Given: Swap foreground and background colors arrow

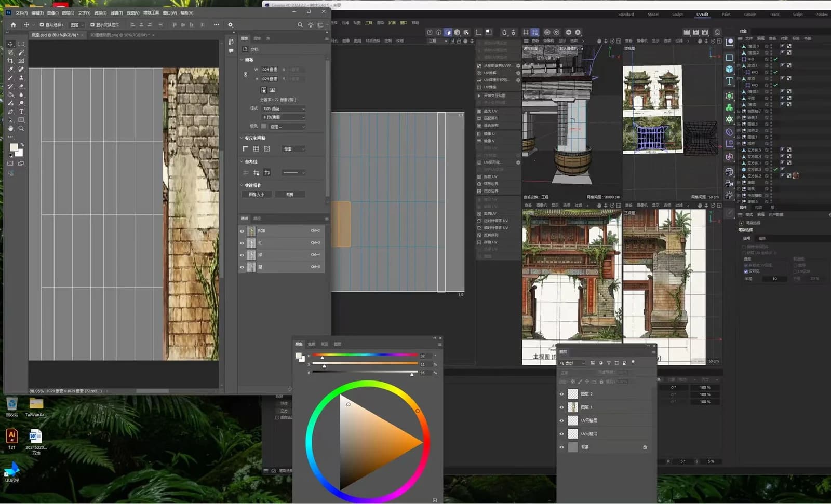Looking at the screenshot, I should click(22, 145).
